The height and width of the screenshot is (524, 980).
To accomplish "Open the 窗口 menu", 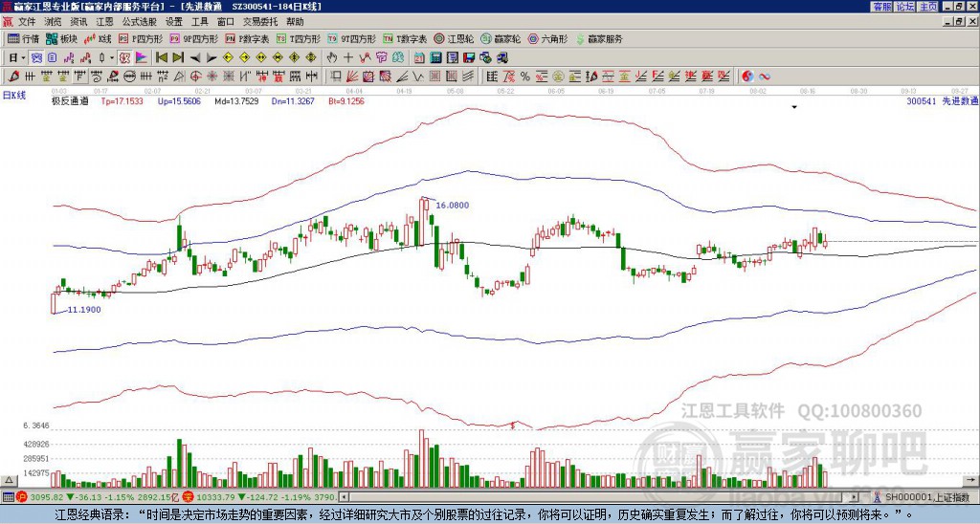I will pos(226,22).
